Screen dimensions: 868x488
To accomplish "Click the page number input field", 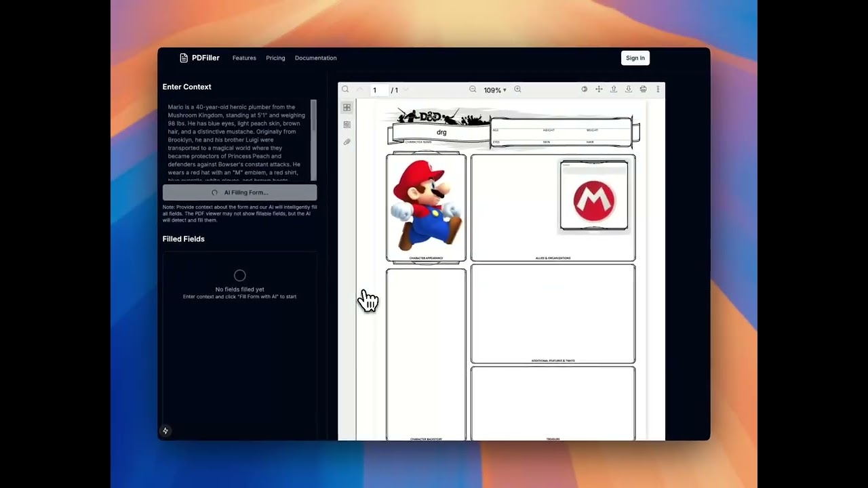I will click(378, 90).
